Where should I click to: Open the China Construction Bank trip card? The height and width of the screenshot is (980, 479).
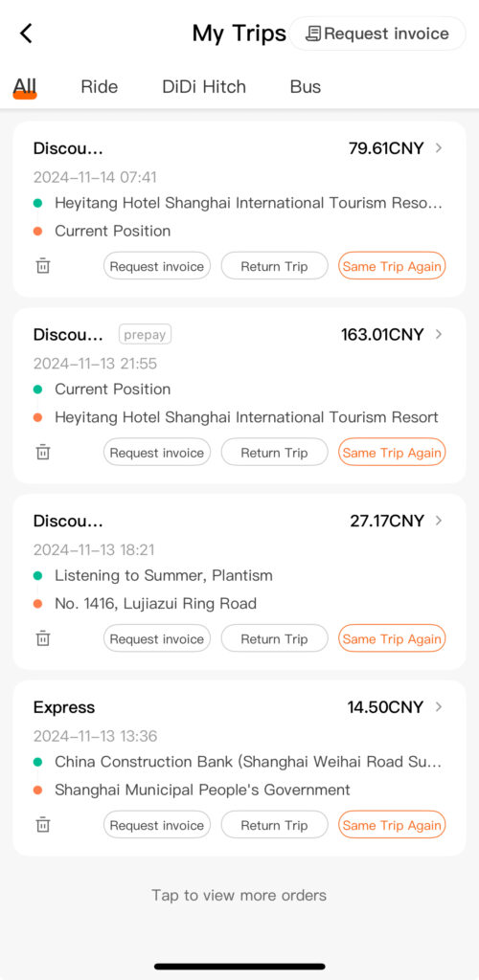tap(239, 768)
